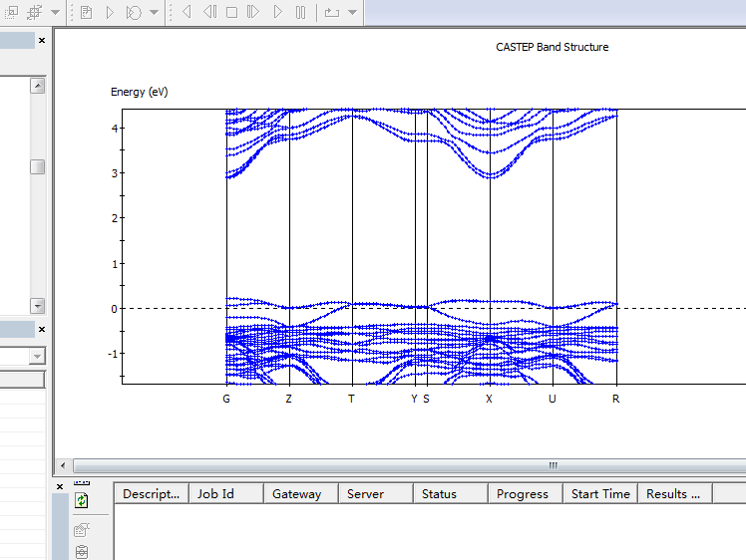
Task: Click the stop animation square button
Action: 231,12
